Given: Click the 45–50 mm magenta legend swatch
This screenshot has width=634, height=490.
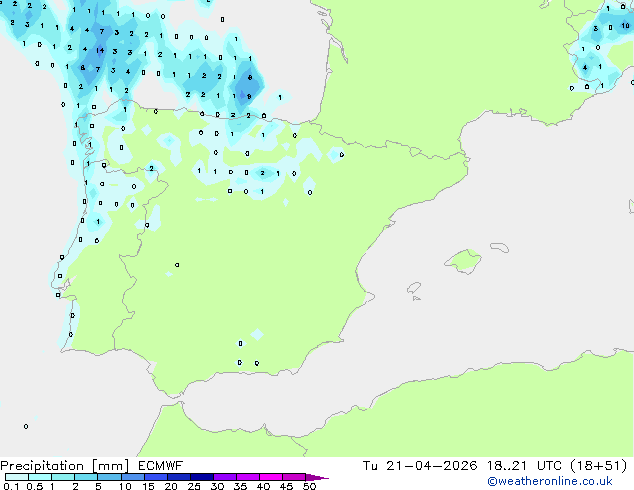Looking at the screenshot, I should pos(294,477).
